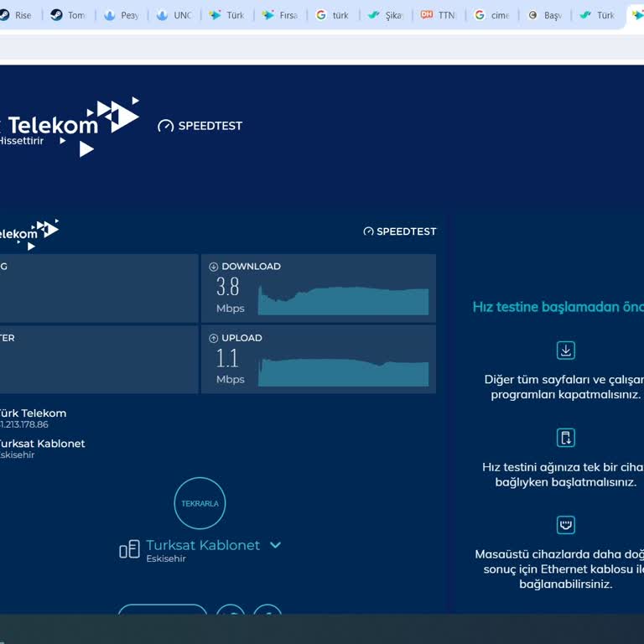
Task: Select the Turksat Kablonet server name link
Action: pyautogui.click(x=203, y=545)
